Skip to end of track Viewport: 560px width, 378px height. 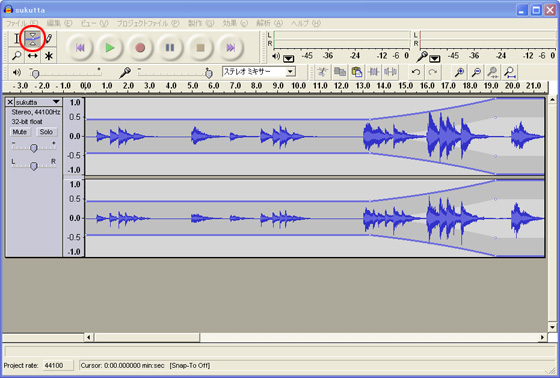coord(230,48)
